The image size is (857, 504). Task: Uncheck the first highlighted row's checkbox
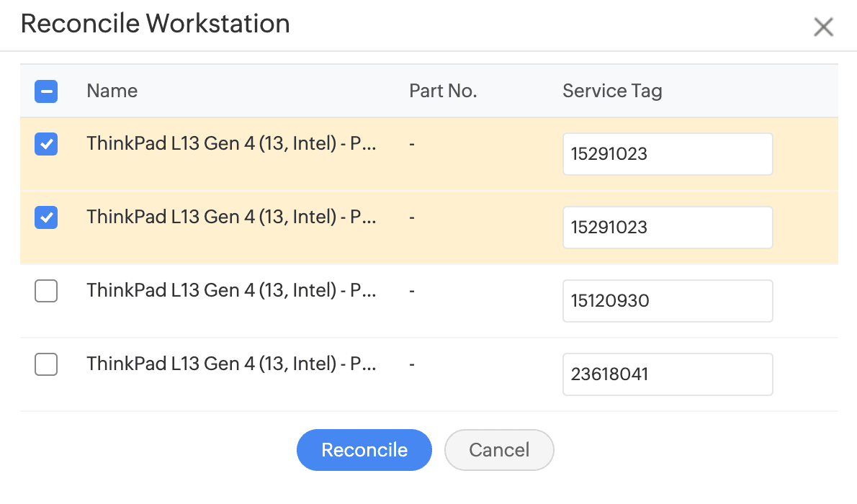(46, 144)
